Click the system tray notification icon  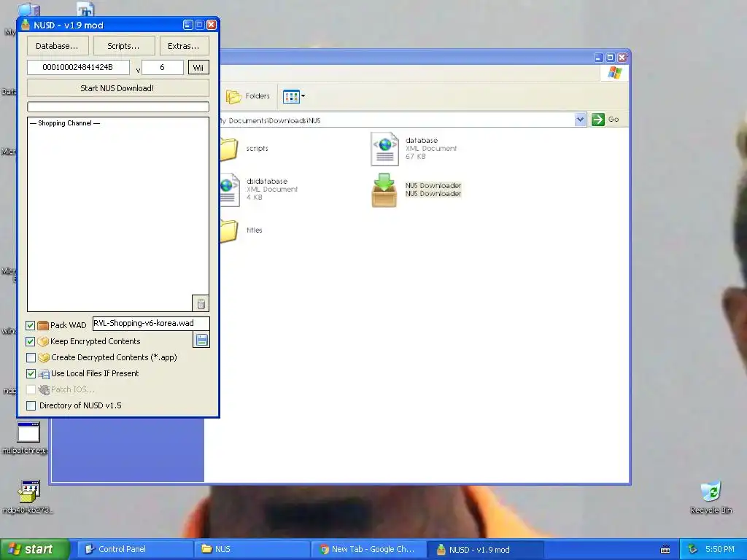click(x=692, y=550)
